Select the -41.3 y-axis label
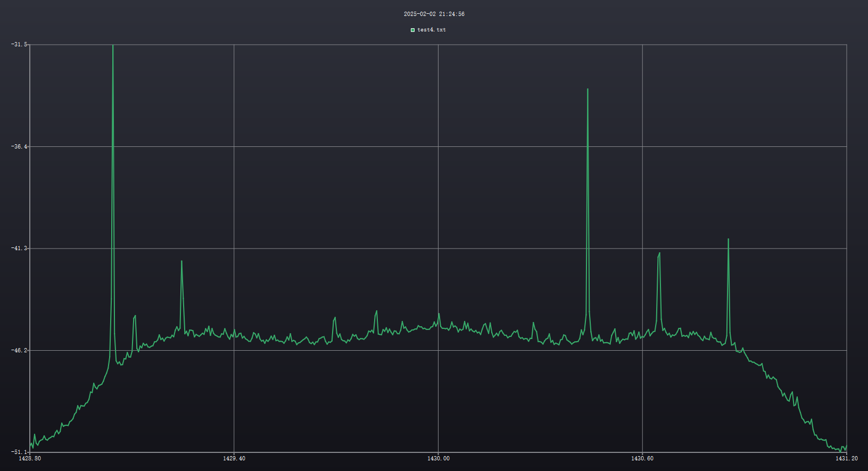 (x=19, y=248)
